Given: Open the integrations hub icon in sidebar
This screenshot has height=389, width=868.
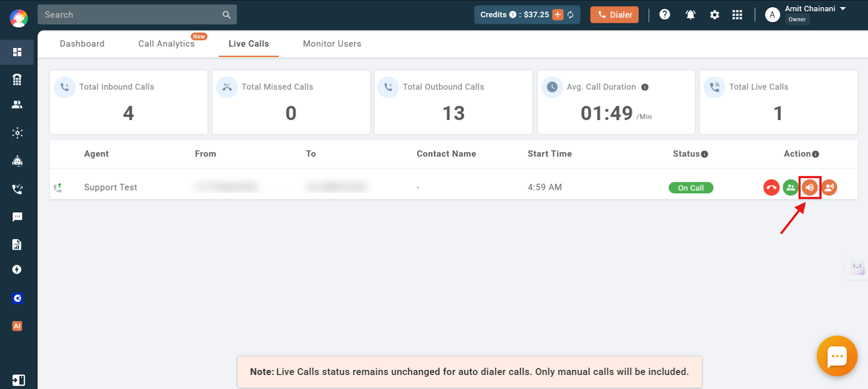Looking at the screenshot, I should tap(17, 133).
